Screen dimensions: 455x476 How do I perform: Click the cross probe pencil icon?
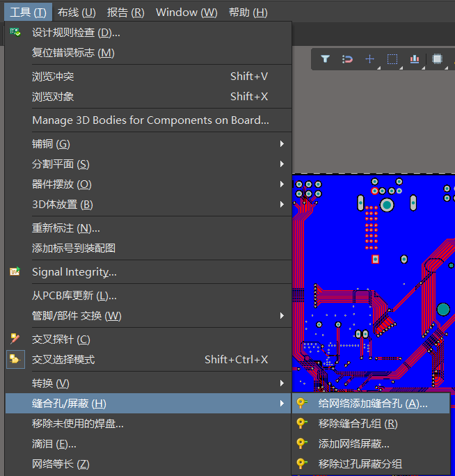[x=15, y=339]
